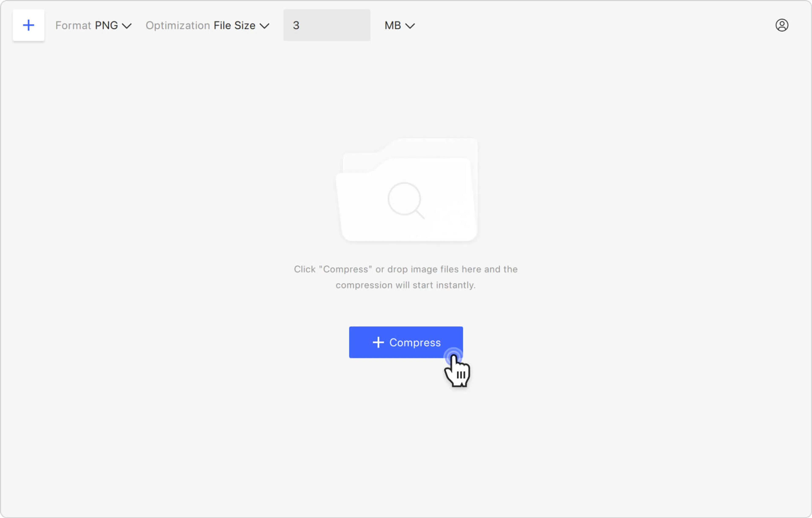Click the plus symbol on the Compress button
The image size is (812, 518).
[x=378, y=342]
